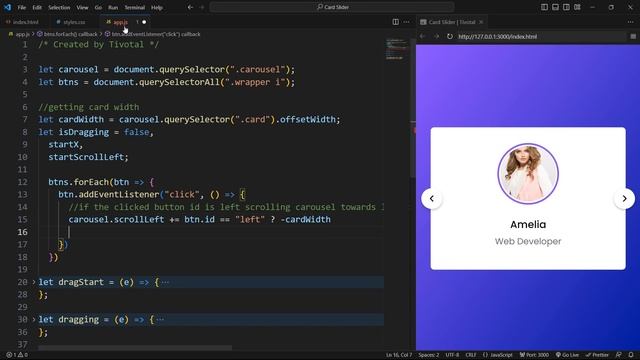The image size is (640, 360).
Task: Click the VS Code logo icon
Action: (x=7, y=7)
